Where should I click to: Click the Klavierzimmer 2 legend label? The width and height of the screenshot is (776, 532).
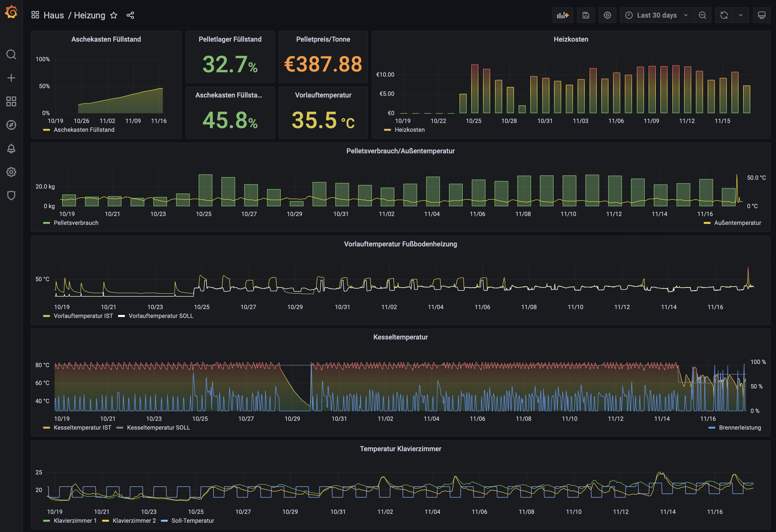(x=134, y=520)
